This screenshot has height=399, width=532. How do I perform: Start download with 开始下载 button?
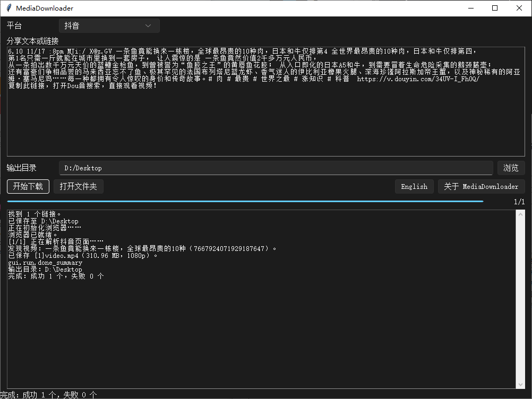tap(28, 186)
